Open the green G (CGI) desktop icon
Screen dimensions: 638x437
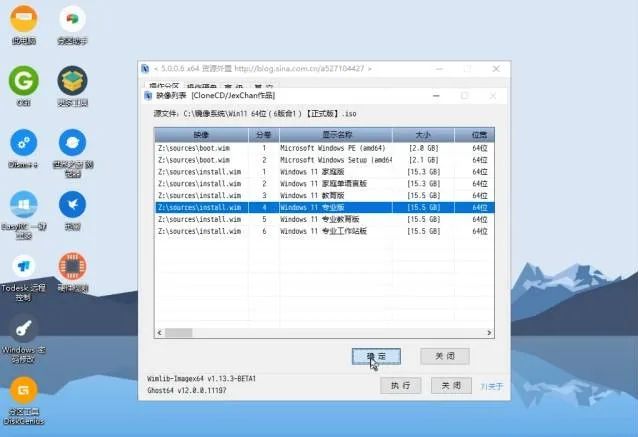[x=24, y=81]
